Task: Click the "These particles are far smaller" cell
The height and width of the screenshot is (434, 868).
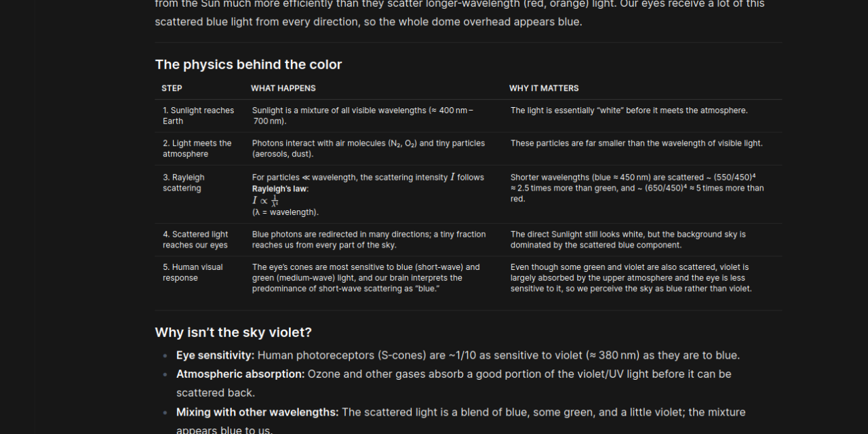Action: [x=636, y=143]
